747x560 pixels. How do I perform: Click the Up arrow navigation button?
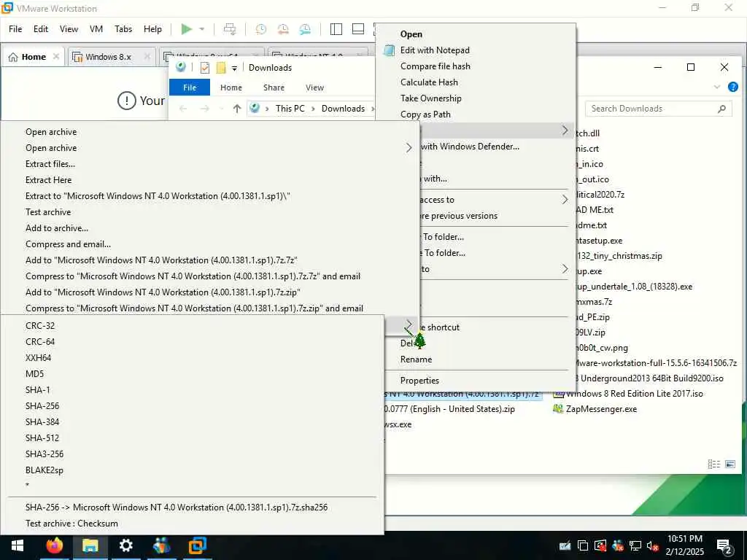[237, 109]
